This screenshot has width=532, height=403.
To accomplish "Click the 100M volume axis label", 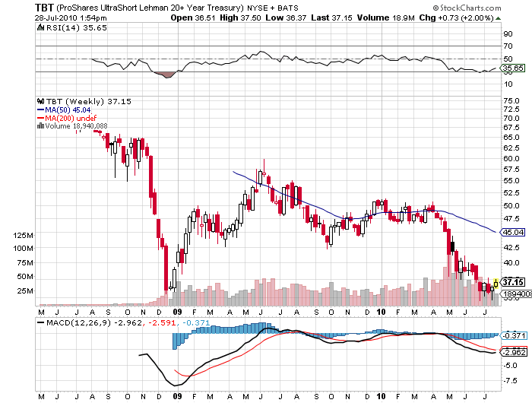I will (23, 248).
